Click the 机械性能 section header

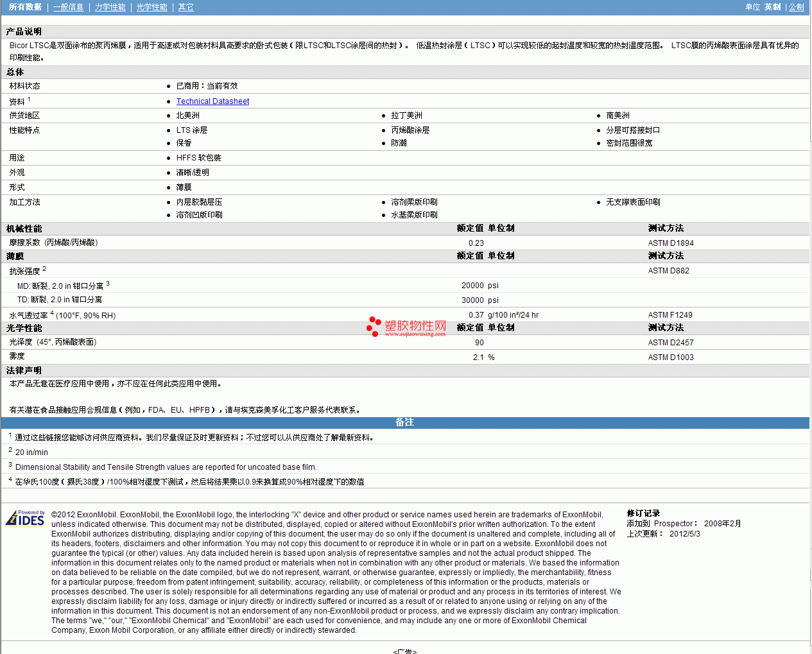(24, 228)
